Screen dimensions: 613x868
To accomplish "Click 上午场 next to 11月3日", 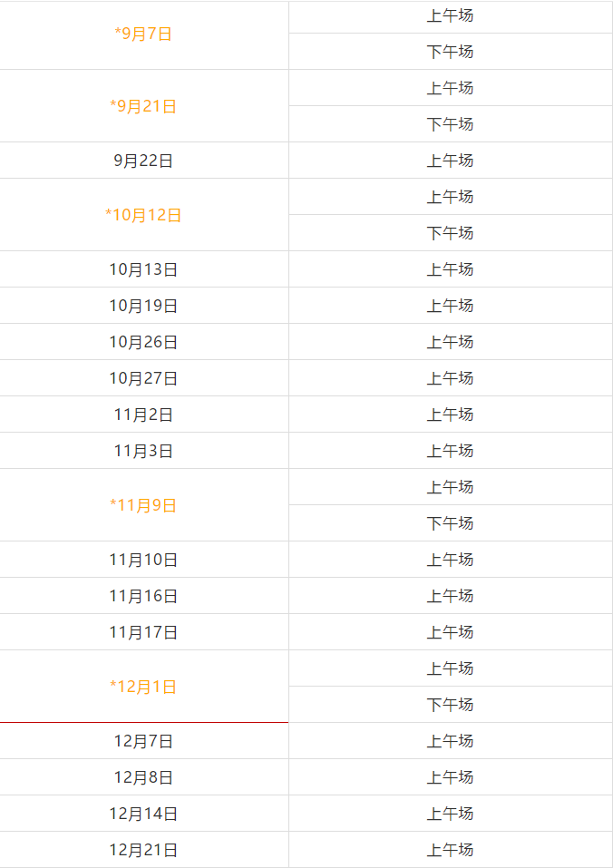I will pos(450,451).
